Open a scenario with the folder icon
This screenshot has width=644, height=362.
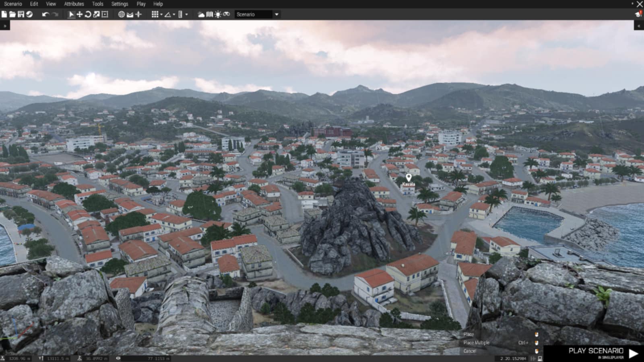(x=12, y=14)
